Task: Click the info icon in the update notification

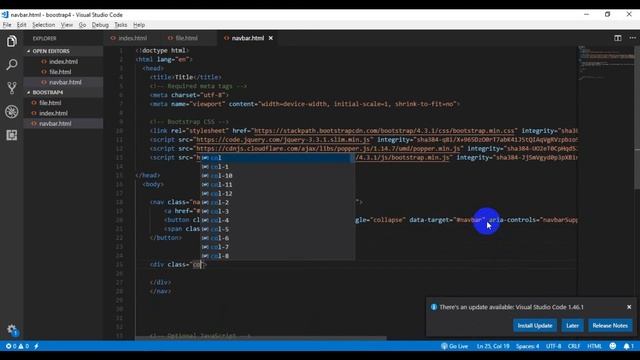Action: 434,307
